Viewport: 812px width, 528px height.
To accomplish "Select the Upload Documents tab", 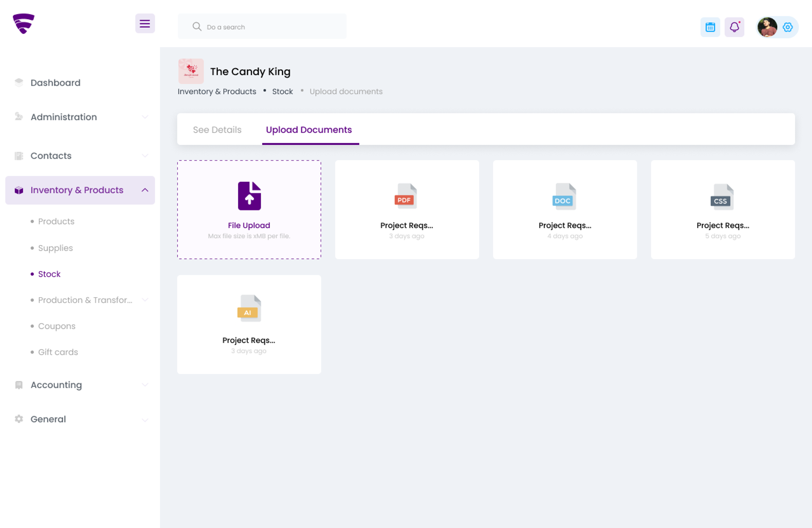I will point(309,130).
